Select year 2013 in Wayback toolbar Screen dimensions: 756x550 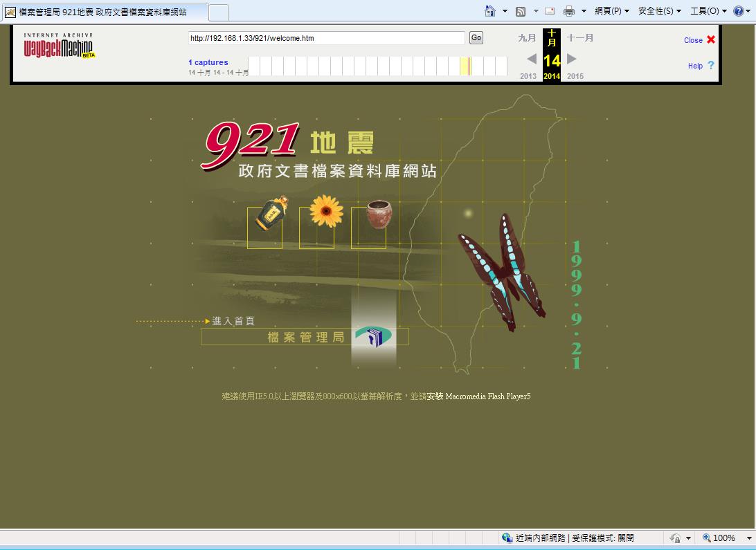tap(528, 76)
